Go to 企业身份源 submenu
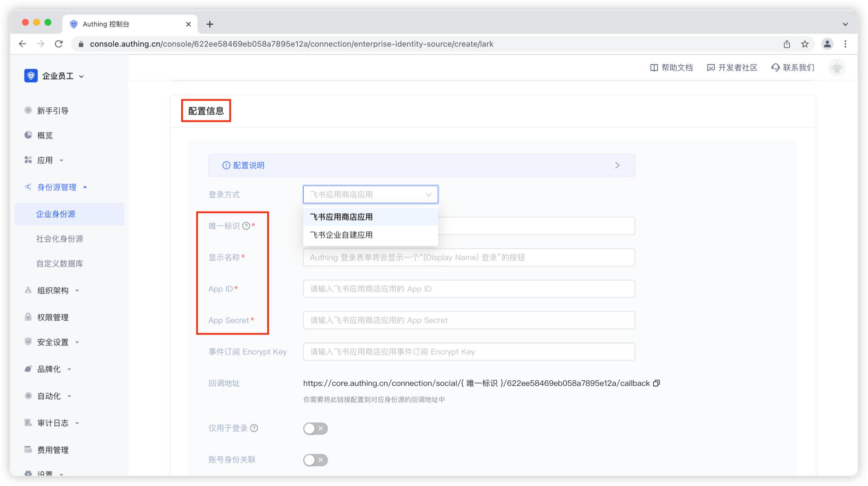868x486 pixels. coord(69,214)
